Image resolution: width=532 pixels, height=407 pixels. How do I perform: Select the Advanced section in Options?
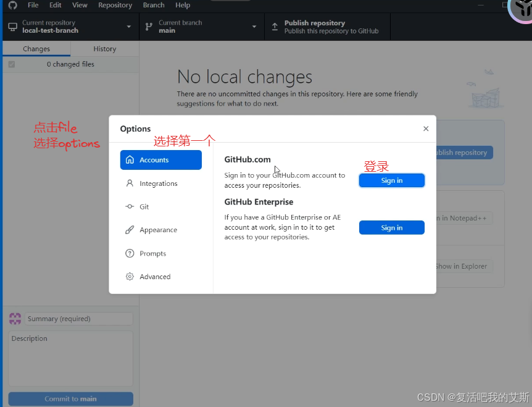pyautogui.click(x=161, y=277)
